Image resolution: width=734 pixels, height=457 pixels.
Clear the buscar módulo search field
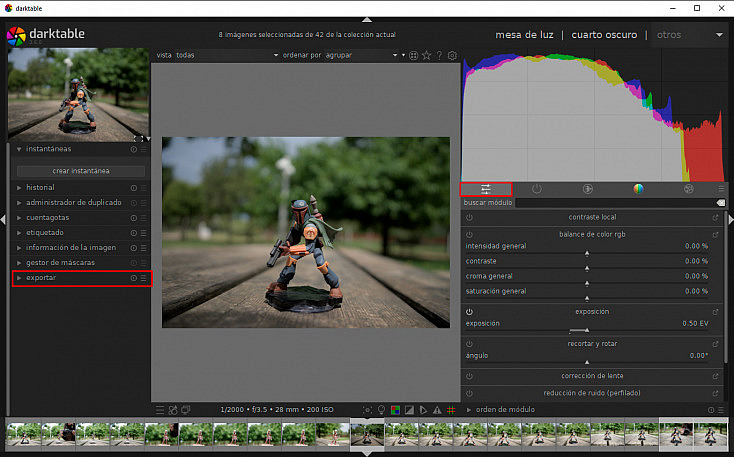click(720, 203)
